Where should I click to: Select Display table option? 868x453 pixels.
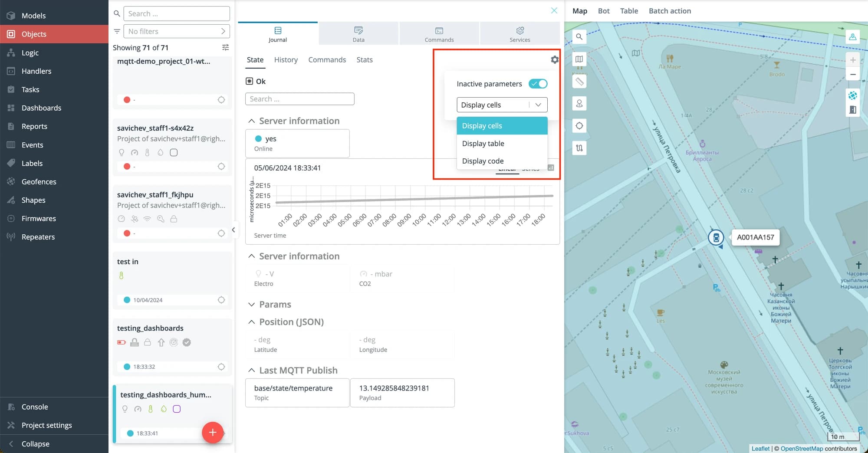(x=483, y=144)
